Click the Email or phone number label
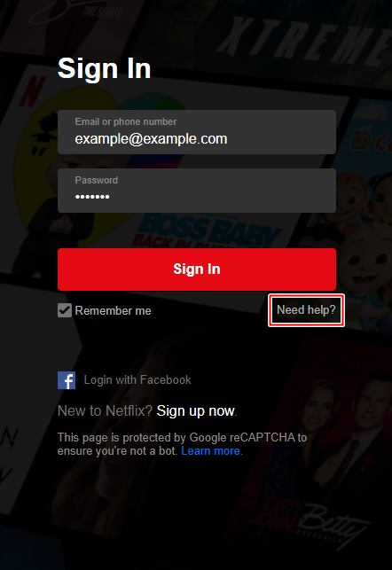Viewport: 392px width, 570px height. click(126, 121)
